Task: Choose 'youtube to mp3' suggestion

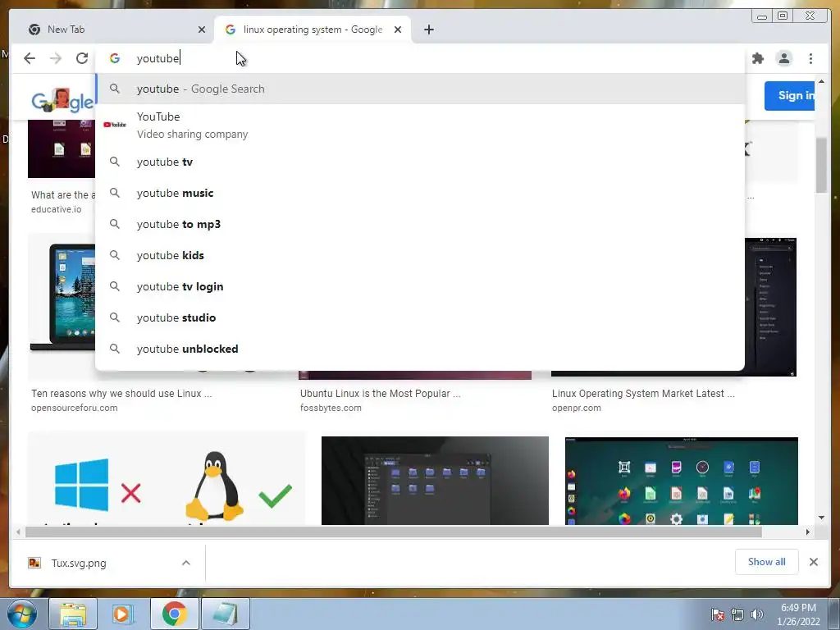Action: [420, 224]
